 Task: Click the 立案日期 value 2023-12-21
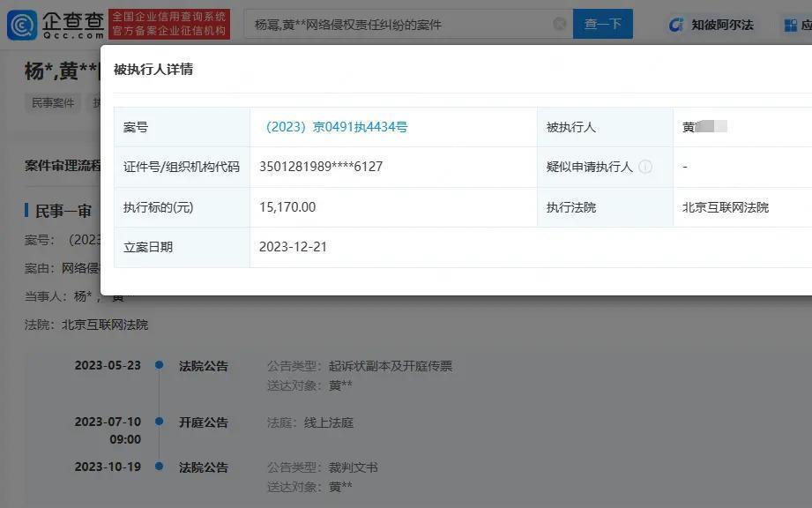293,247
